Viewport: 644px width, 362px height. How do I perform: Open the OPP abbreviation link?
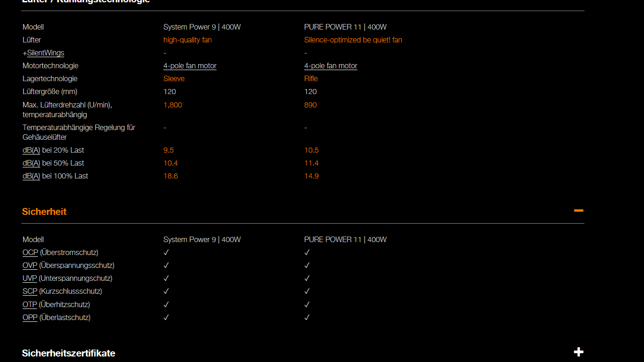tap(30, 318)
